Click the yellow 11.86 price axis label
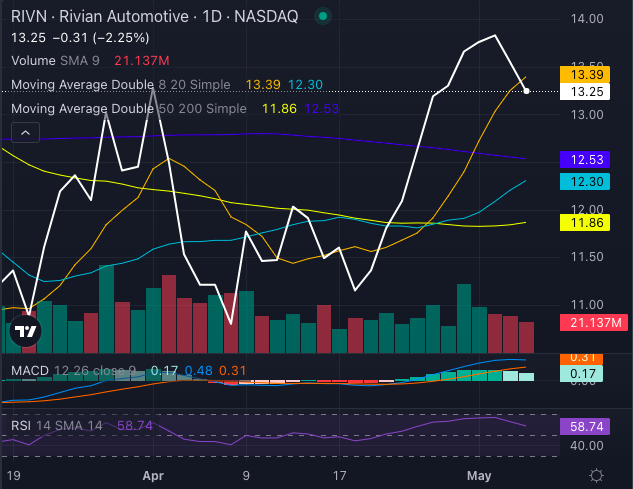Viewport: 633px width, 489px height. click(585, 222)
